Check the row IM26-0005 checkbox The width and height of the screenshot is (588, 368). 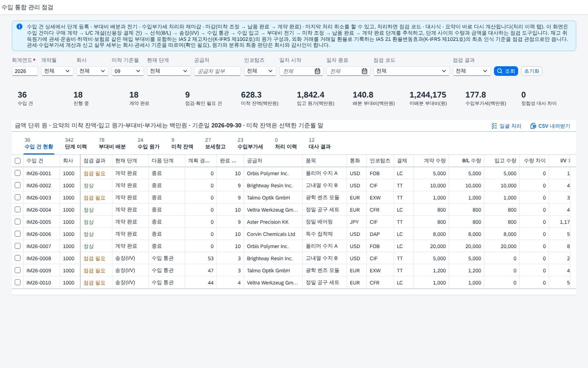click(x=18, y=222)
